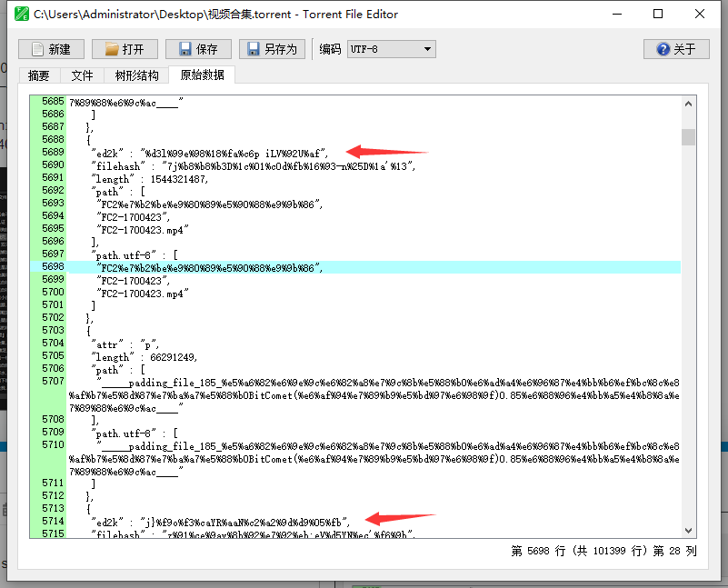Click line 5689 containing the ed2k value
Viewport: 728px width, 588px height.
(x=209, y=153)
